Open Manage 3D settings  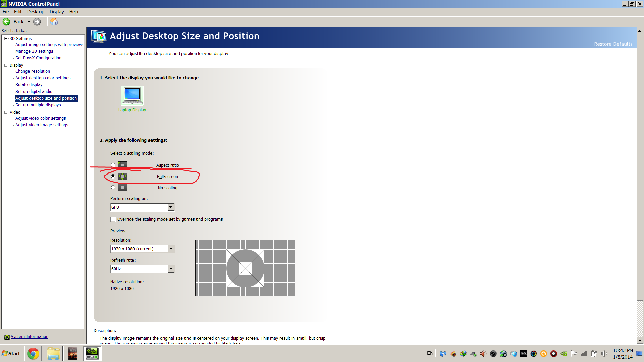pos(34,51)
